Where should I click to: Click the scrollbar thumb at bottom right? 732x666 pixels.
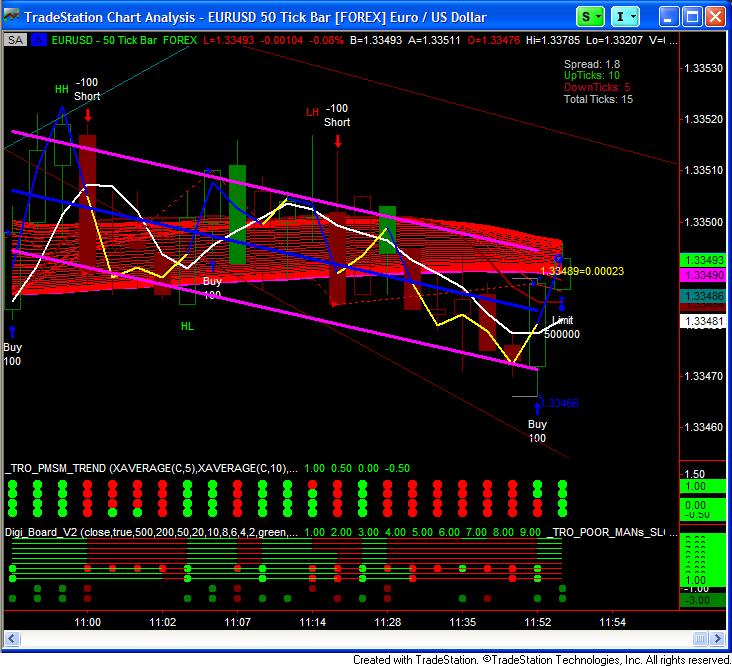pyautogui.click(x=700, y=639)
